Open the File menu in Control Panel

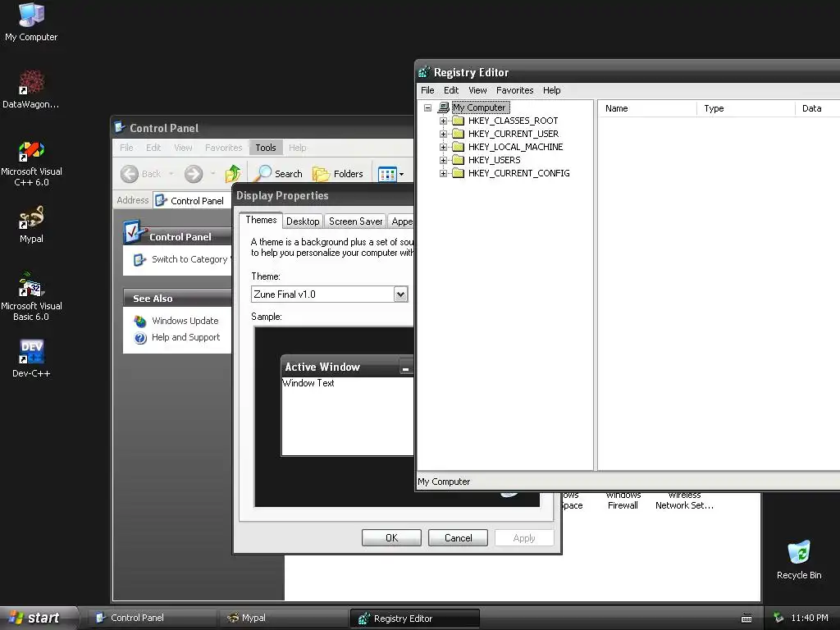pyautogui.click(x=126, y=148)
